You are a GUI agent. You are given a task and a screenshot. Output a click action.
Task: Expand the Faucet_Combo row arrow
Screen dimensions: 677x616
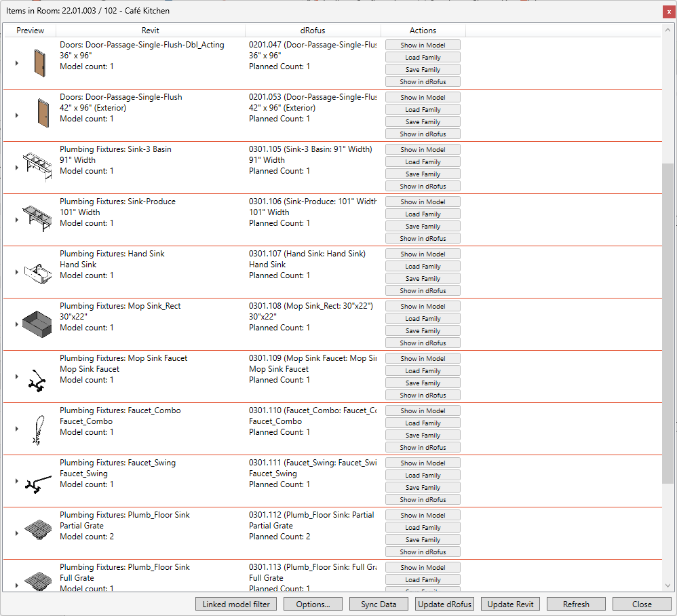17,429
